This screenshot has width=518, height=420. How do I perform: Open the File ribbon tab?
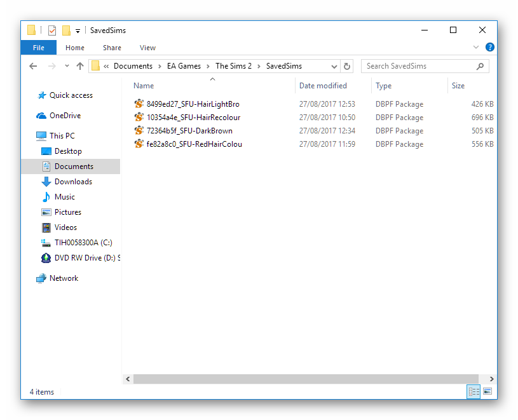pos(39,48)
